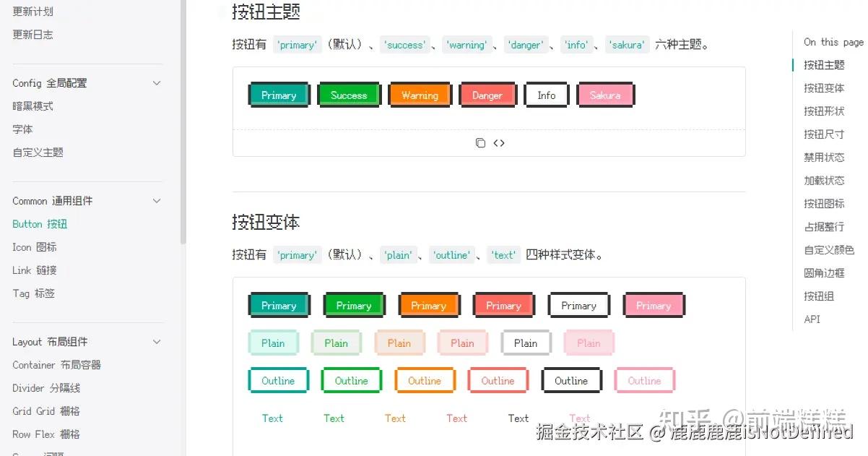
Task: Toggle the demo source code view
Action: click(499, 142)
